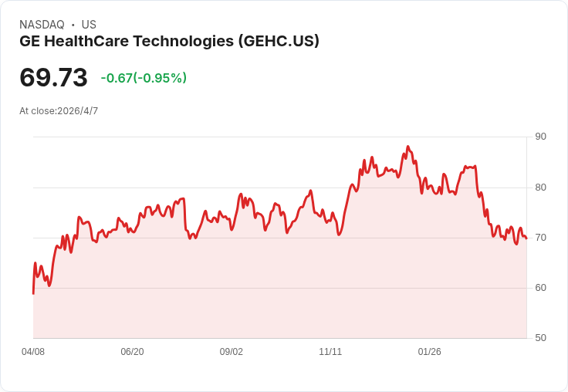Select the 09/02 date on x-axis
This screenshot has height=392, width=568.
[x=232, y=352]
